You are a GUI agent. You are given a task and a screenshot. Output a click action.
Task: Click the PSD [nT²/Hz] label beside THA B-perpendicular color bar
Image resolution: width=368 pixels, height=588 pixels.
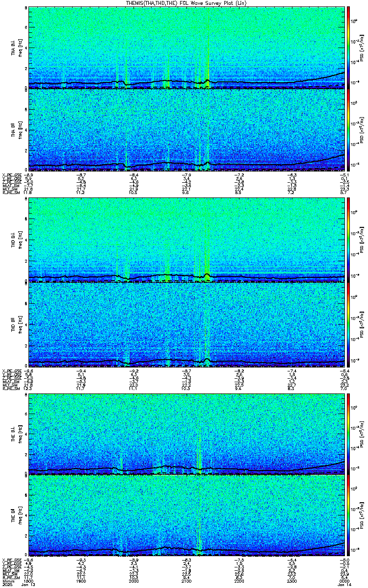(363, 48)
